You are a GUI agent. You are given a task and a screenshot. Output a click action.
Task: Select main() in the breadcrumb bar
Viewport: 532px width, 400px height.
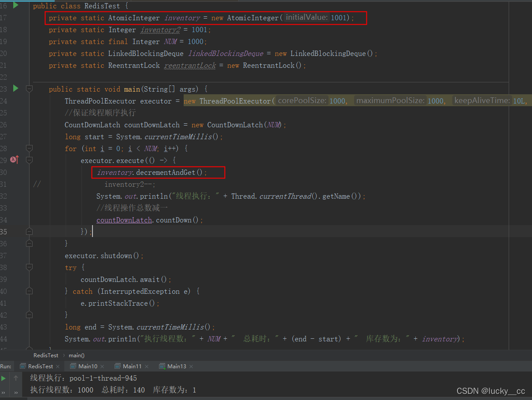click(77, 355)
